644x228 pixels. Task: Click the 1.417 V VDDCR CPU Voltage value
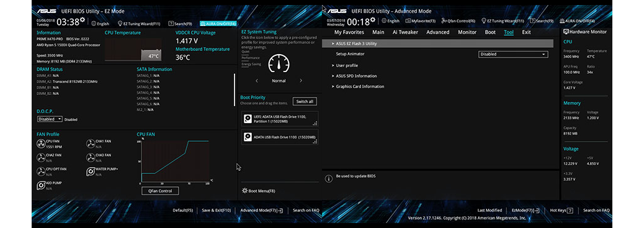[x=187, y=41]
